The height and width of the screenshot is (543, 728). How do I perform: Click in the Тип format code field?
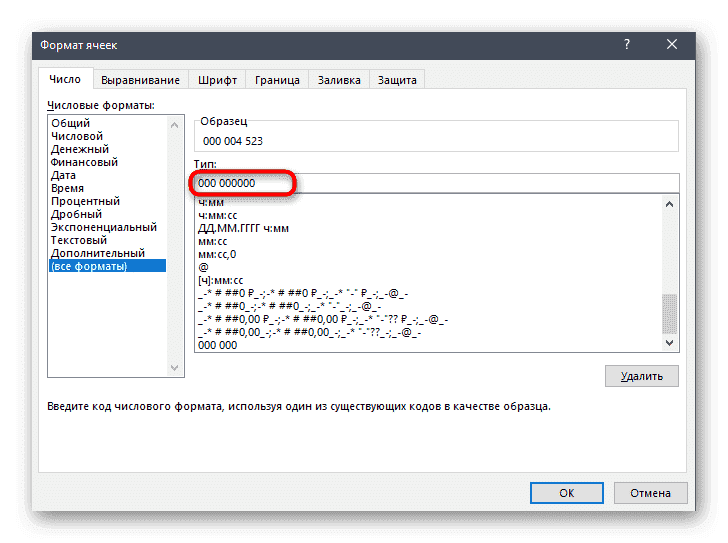coord(436,183)
